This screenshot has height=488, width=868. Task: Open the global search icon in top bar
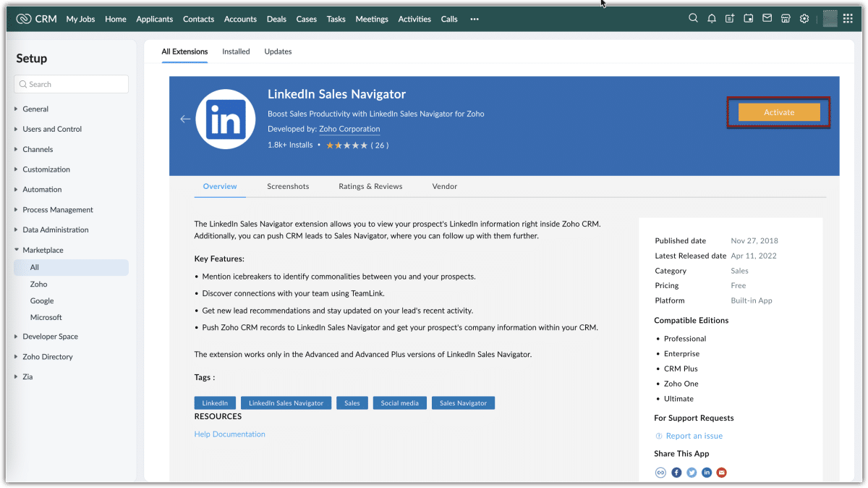693,19
